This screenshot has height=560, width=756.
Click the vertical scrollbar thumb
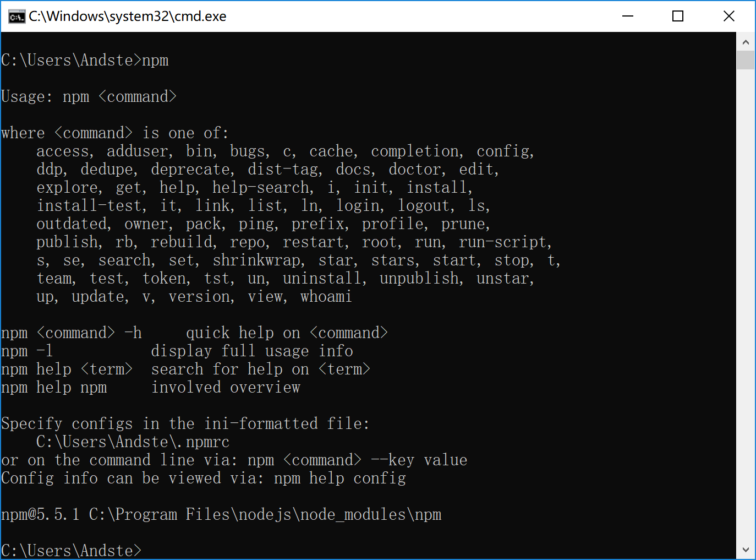click(746, 60)
